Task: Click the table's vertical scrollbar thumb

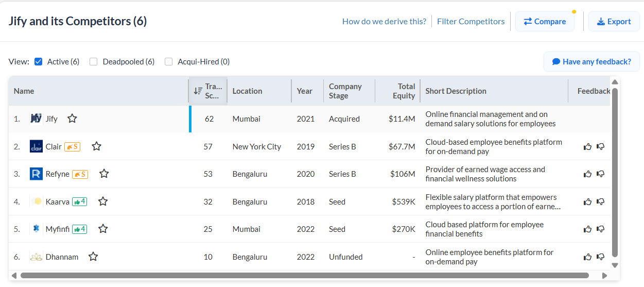Action: click(x=615, y=172)
